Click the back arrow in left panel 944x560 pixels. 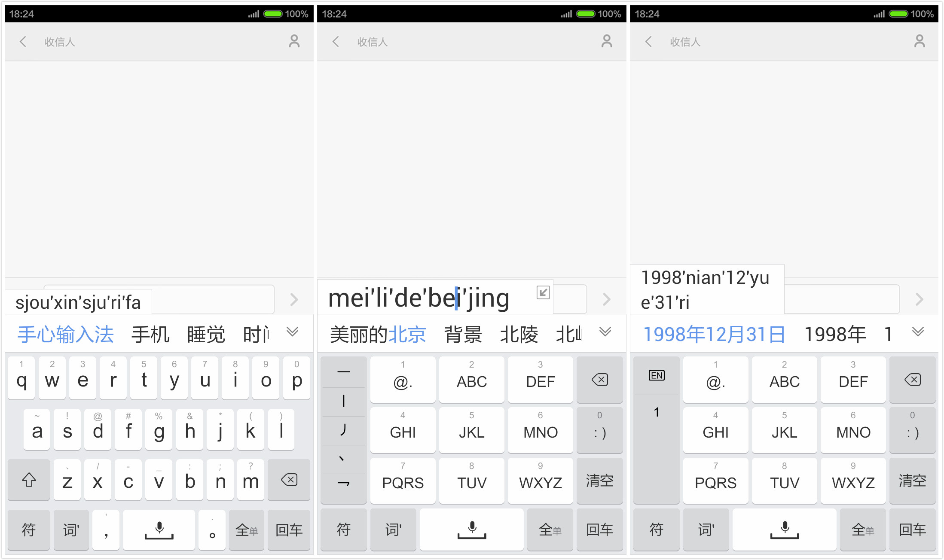click(x=23, y=42)
